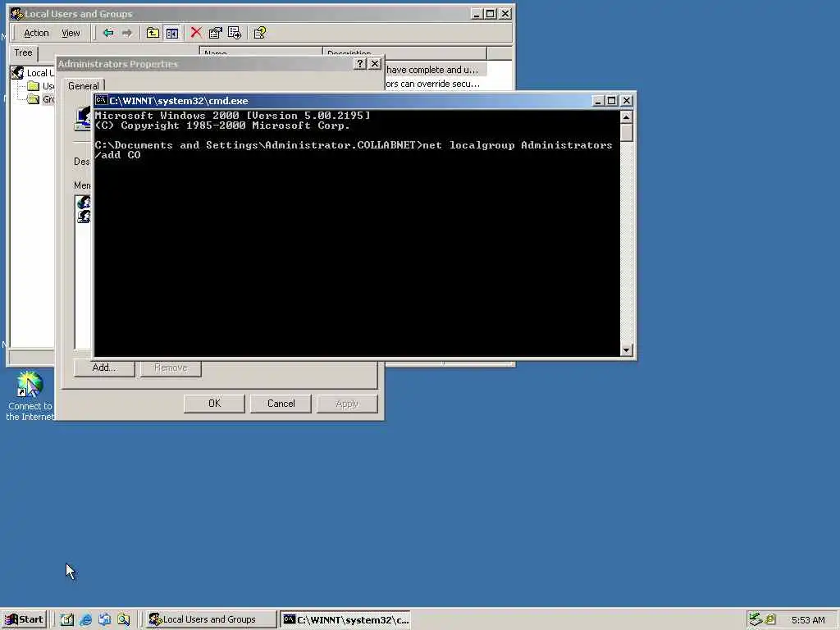
Task: Click the Export List toolbar icon
Action: (x=235, y=33)
